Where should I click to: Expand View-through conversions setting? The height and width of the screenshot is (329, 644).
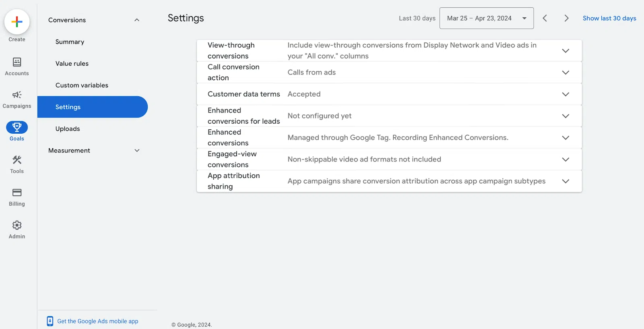[x=565, y=51]
